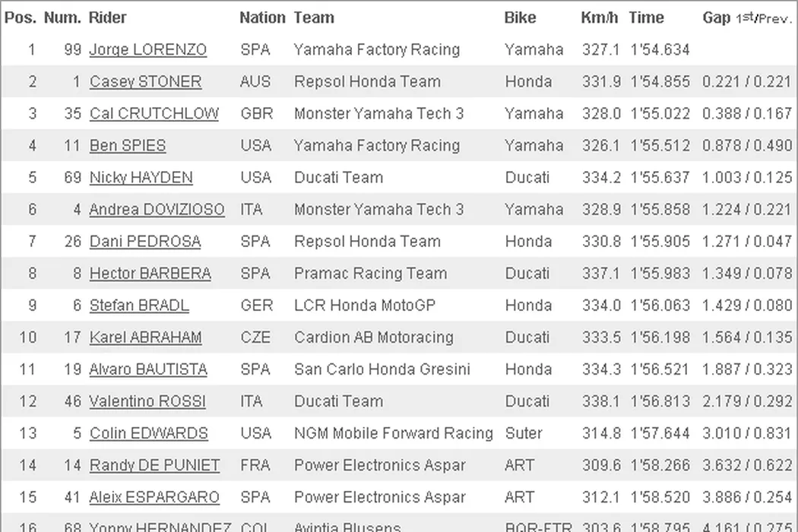Image resolution: width=798 pixels, height=532 pixels.
Task: Click the Casey STONER rider link
Action: (x=145, y=82)
